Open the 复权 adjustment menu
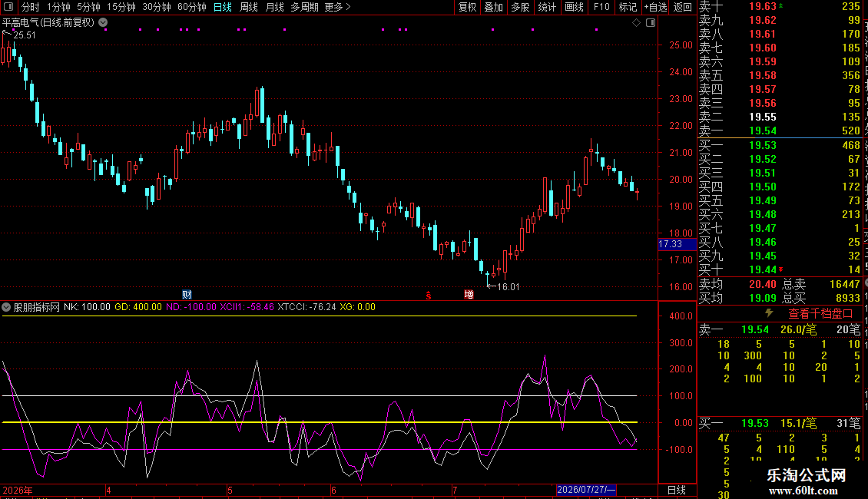The image size is (868, 499). pyautogui.click(x=467, y=7)
